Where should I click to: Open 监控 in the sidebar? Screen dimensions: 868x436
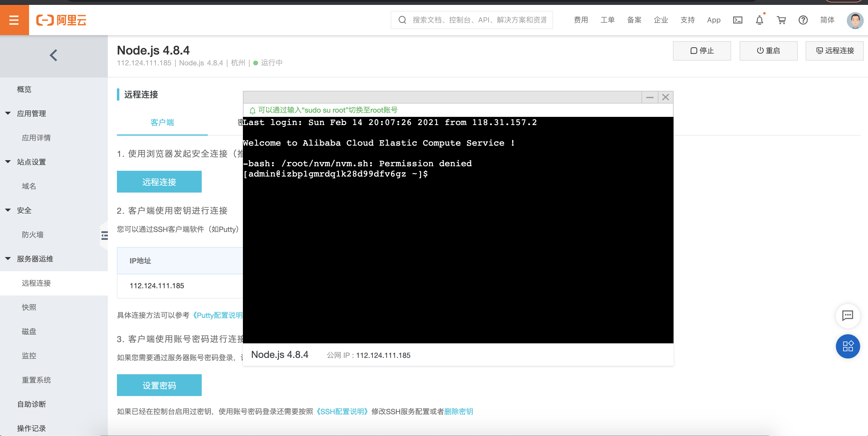(29, 356)
